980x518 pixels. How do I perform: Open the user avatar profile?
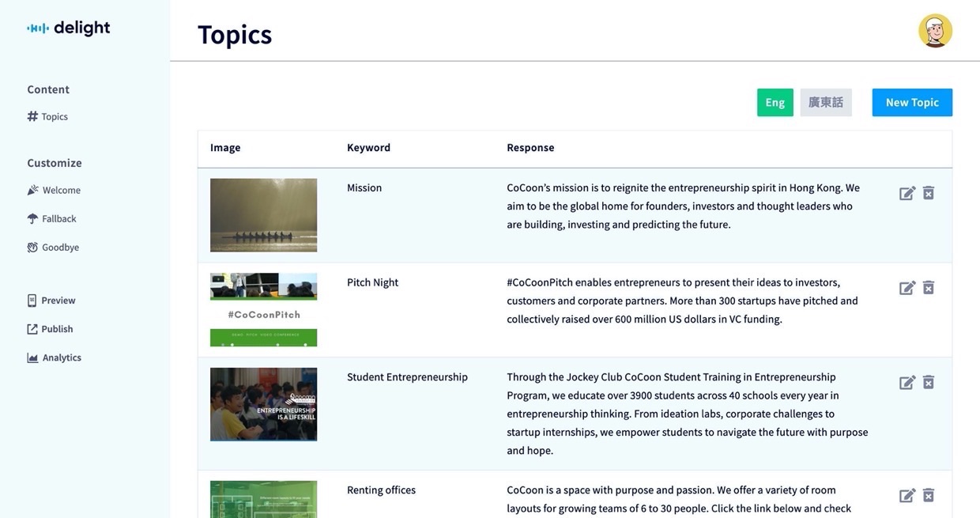pyautogui.click(x=935, y=31)
